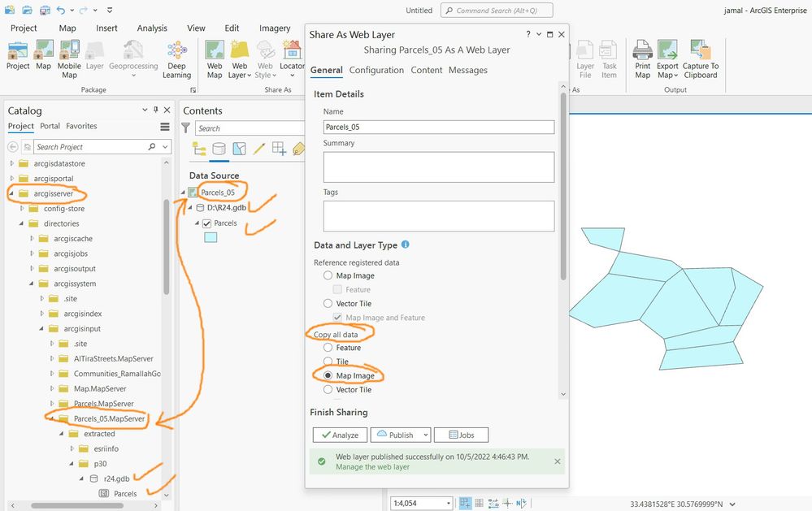The height and width of the screenshot is (511, 812).
Task: Open the Search Project dropdown arrow
Action: coord(165,147)
